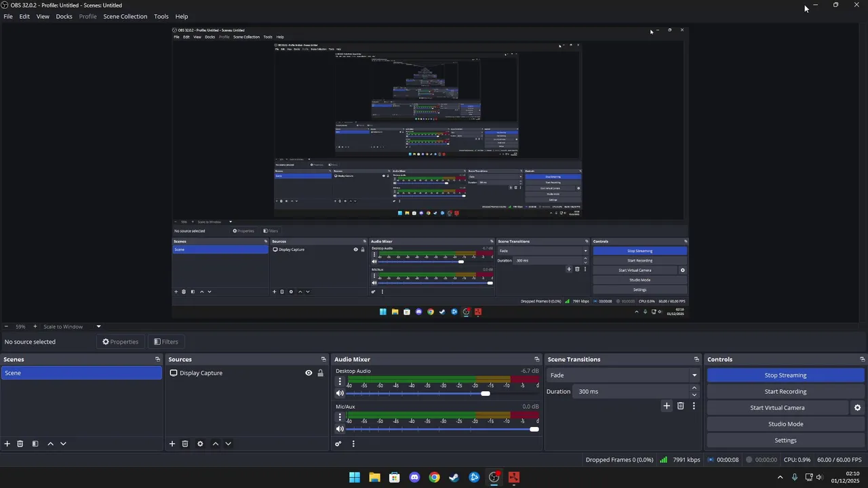Click Stop Streaming button
Viewport: 868px width, 488px height.
[785, 375]
